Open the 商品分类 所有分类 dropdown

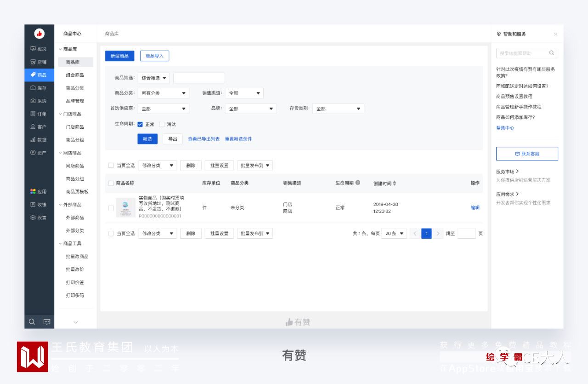tap(163, 93)
